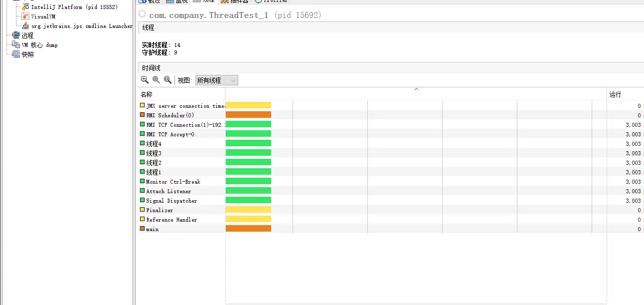Click the green timeline bar of 线程1
The width and height of the screenshot is (644, 305).
[248, 172]
